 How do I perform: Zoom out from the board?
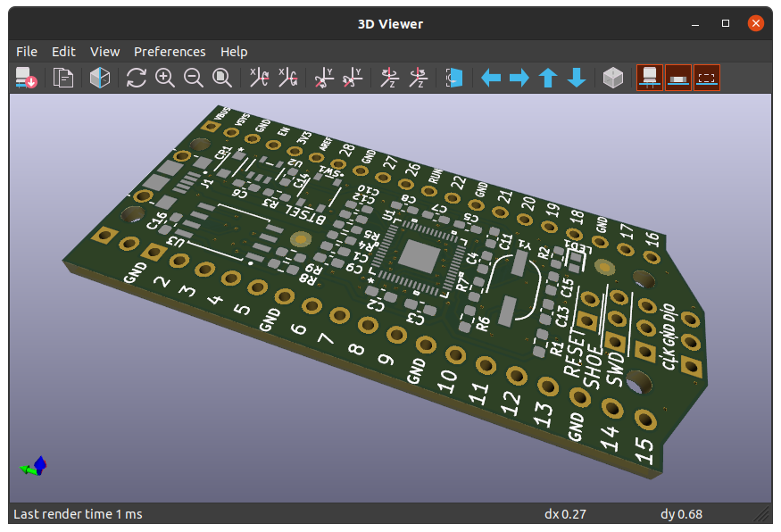pos(194,78)
